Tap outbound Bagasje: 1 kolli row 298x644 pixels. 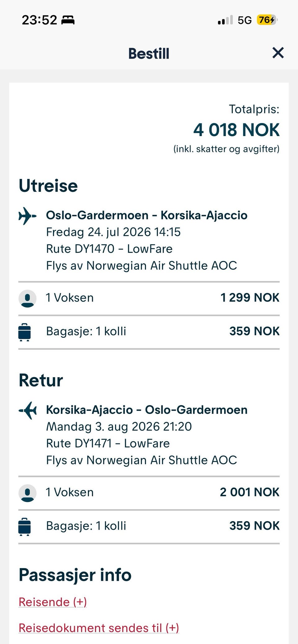pyautogui.click(x=149, y=332)
